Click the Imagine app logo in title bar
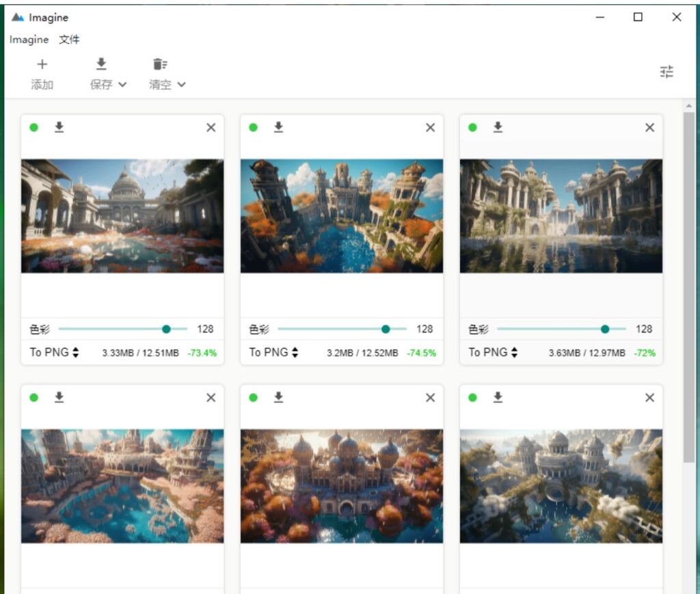 [x=17, y=17]
